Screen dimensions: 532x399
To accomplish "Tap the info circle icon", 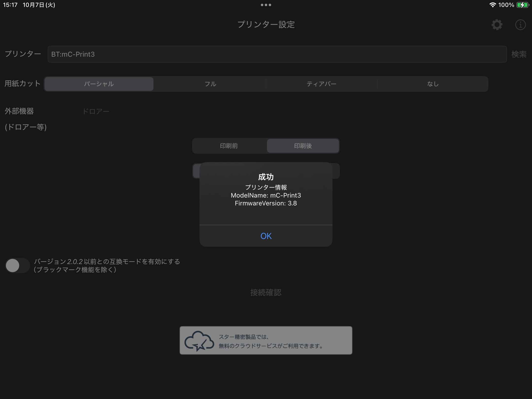I will click(520, 25).
